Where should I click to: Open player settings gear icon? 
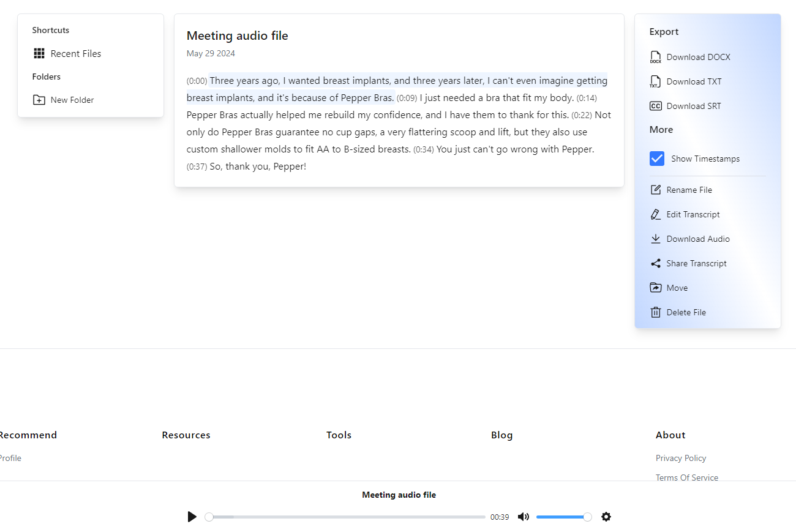606,517
